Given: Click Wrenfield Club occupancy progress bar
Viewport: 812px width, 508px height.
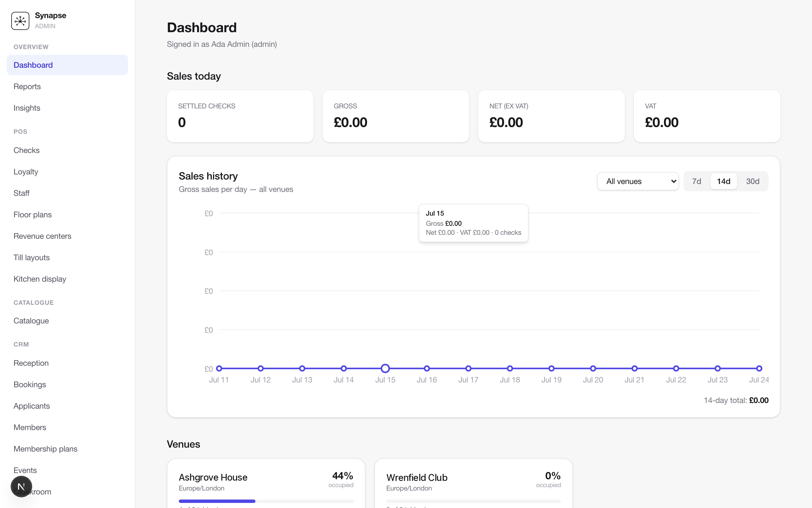Looking at the screenshot, I should coord(473,501).
